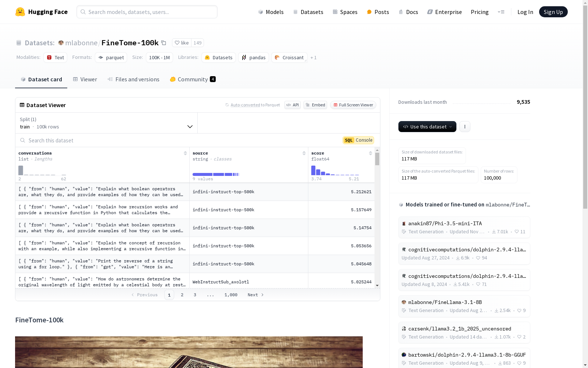This screenshot has width=588, height=368.
Task: Select the Datasets library tag
Action: coord(219,57)
